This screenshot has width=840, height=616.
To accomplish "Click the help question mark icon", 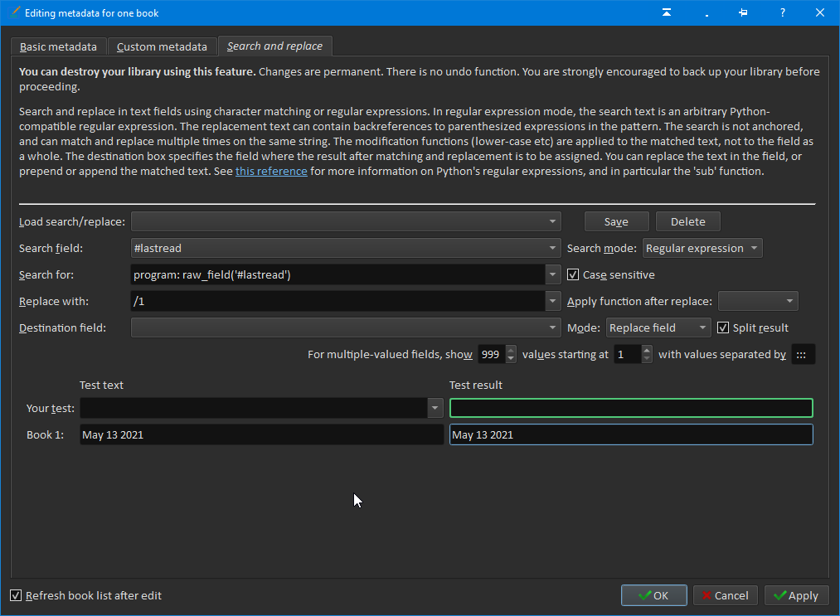I will pos(782,12).
